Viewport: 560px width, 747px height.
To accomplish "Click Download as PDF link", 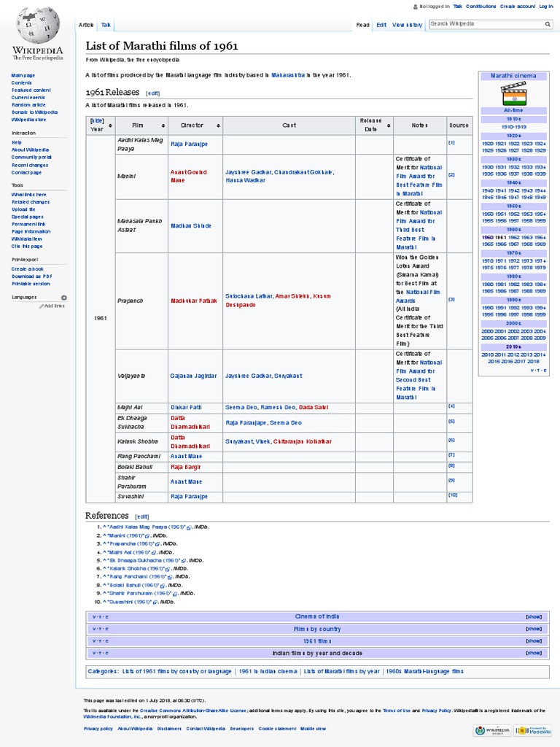I will tap(32, 276).
